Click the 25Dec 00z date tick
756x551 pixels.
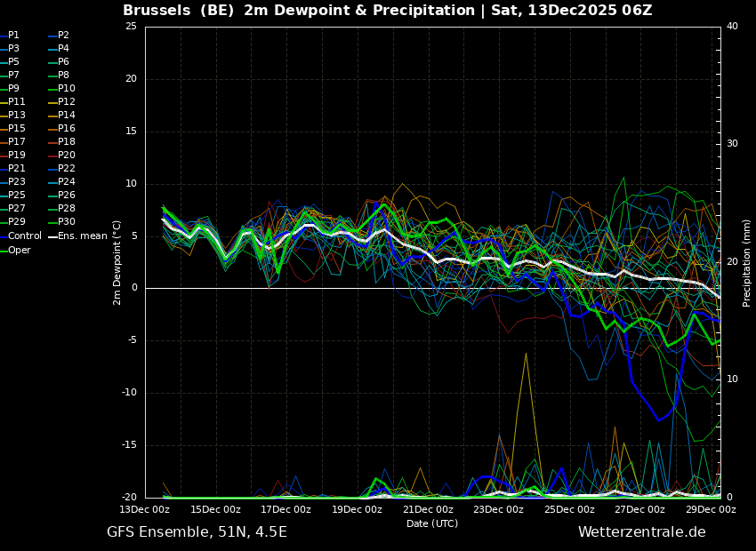569,510
